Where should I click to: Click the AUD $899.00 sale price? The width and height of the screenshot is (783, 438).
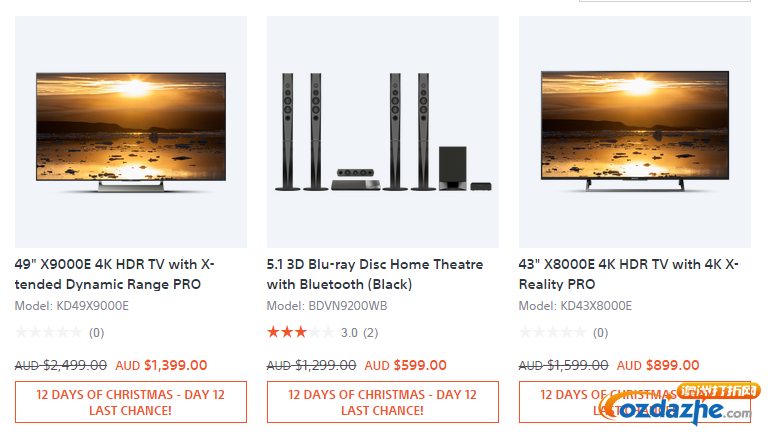[x=658, y=366]
